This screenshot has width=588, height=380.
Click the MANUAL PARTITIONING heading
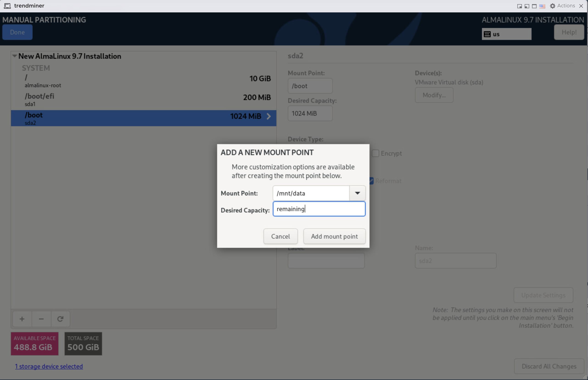click(x=44, y=20)
